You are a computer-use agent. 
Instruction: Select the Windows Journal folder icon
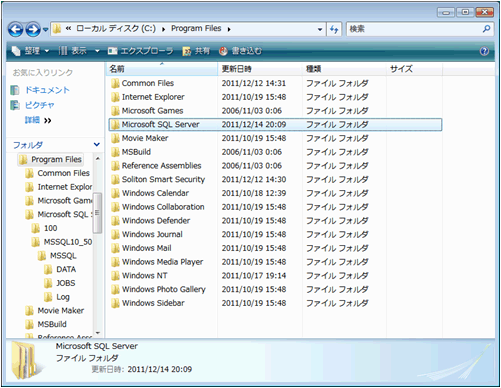coord(115,235)
